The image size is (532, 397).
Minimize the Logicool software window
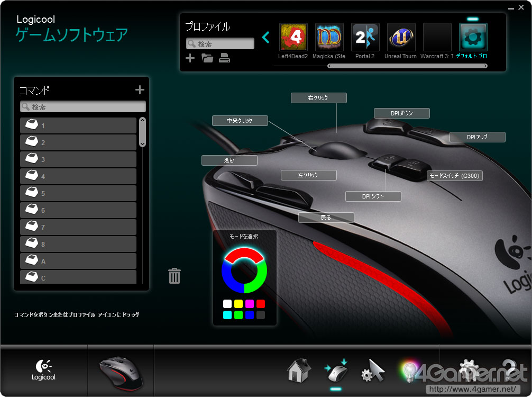pos(511,7)
